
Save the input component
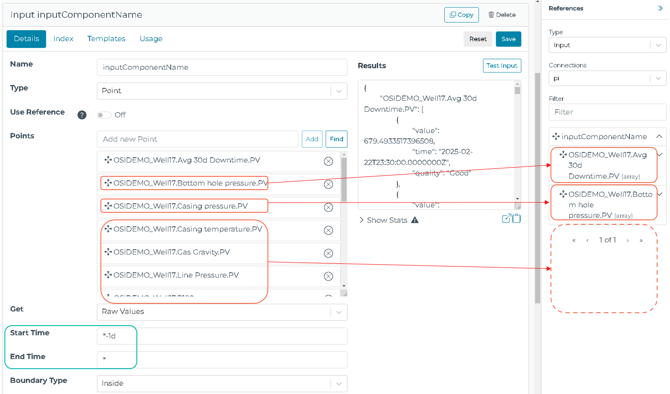tap(508, 39)
